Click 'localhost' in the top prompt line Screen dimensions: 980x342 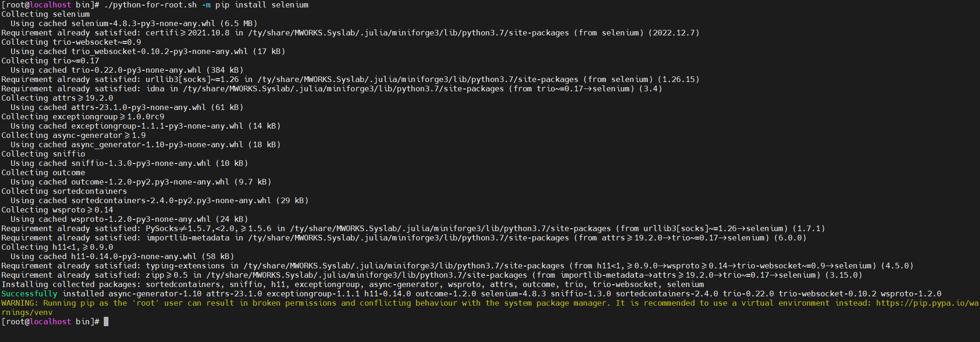point(50,5)
